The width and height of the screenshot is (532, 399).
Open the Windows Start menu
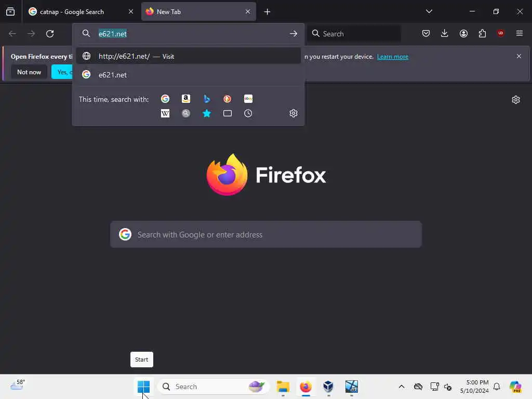(x=143, y=387)
